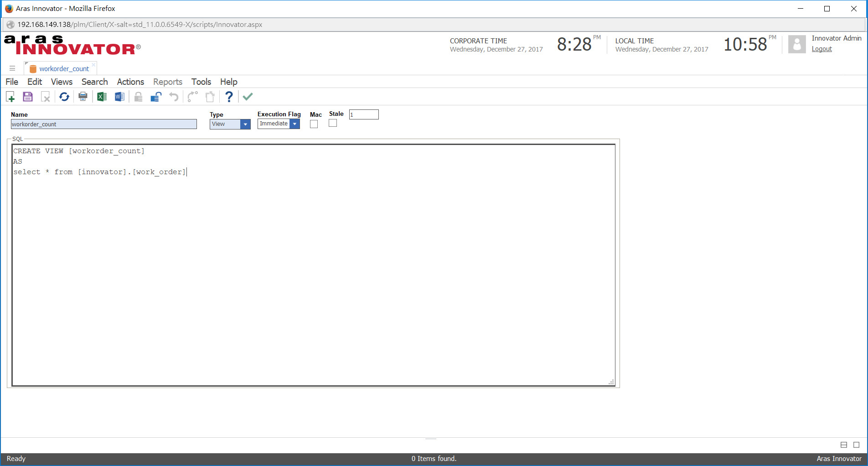Click the user avatar icon
The image size is (868, 466).
(x=797, y=45)
